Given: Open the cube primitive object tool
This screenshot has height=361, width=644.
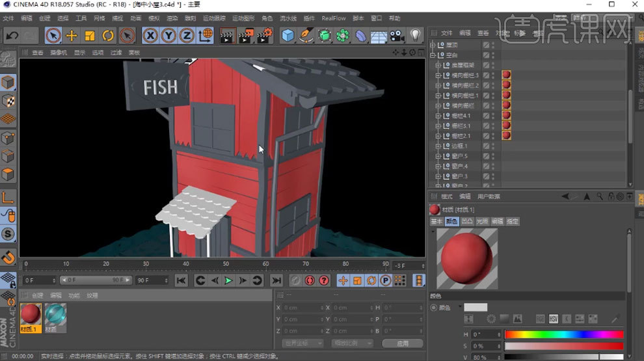Looking at the screenshot, I should (288, 36).
